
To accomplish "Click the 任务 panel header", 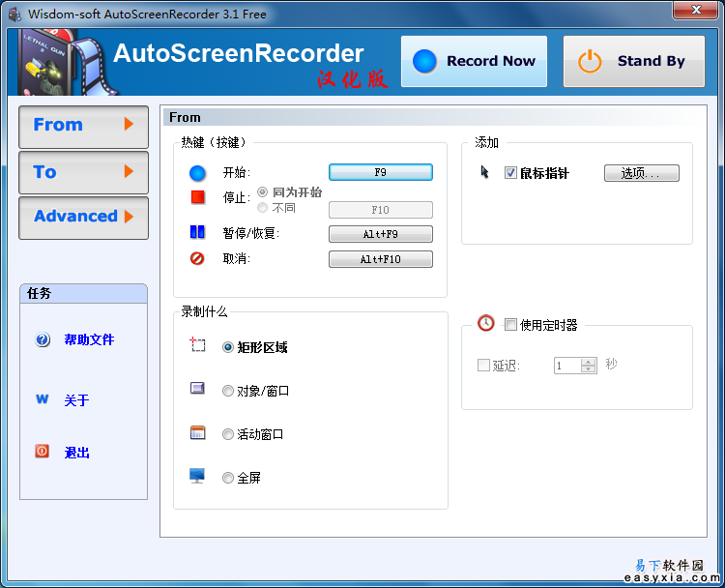I will coord(84,293).
